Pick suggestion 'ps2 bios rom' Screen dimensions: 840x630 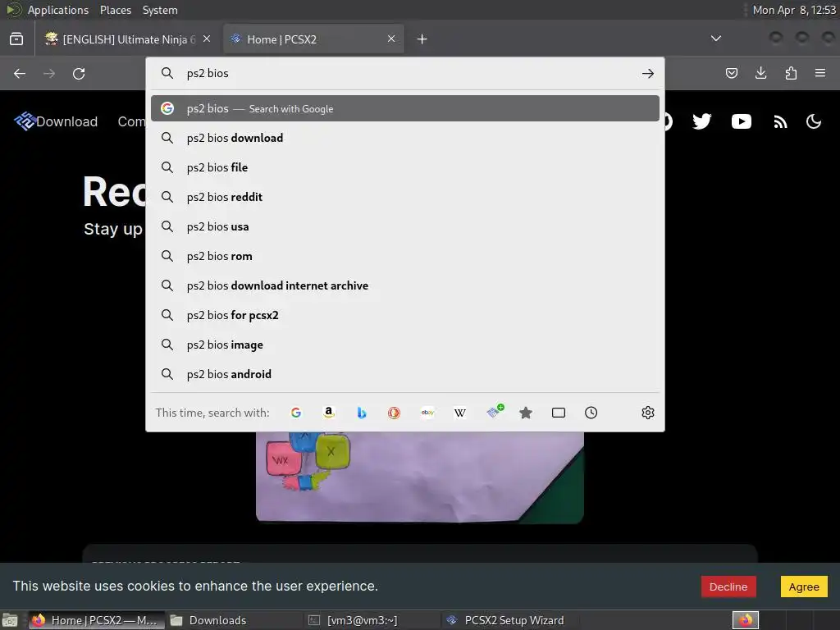click(405, 256)
